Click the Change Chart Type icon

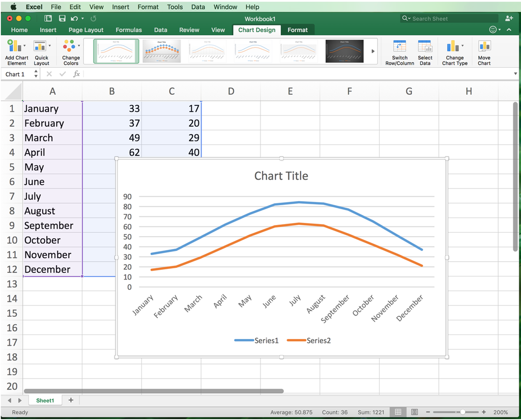tap(453, 46)
